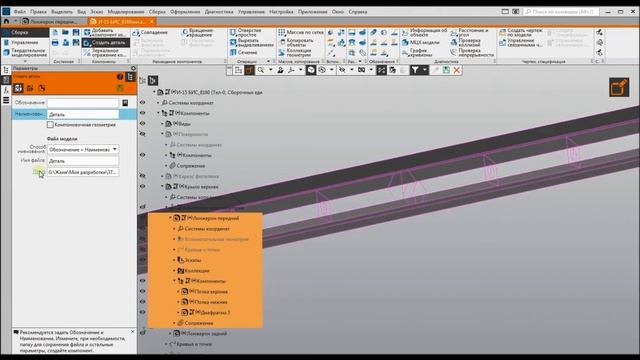
Task: Open the Сборка menu
Action: tap(157, 12)
